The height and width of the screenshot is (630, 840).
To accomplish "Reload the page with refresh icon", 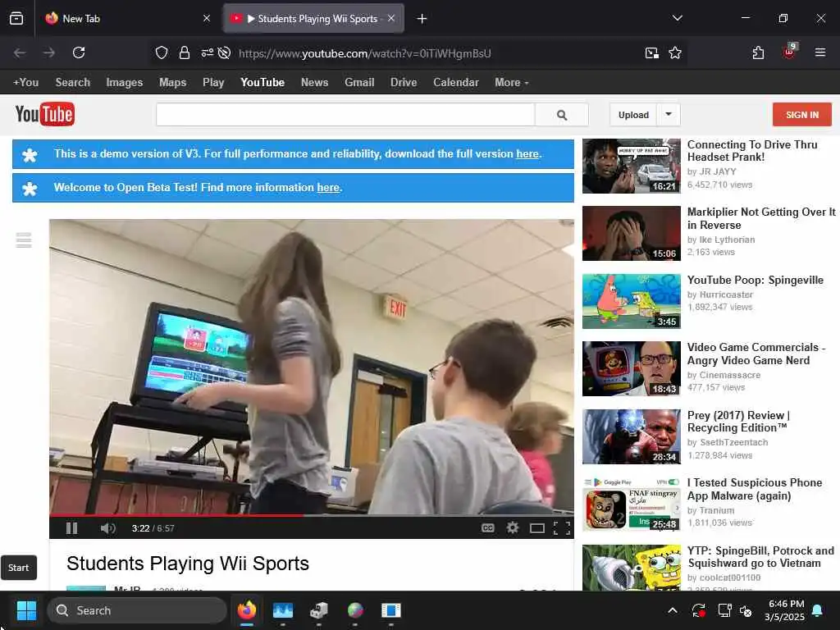I will point(79,52).
